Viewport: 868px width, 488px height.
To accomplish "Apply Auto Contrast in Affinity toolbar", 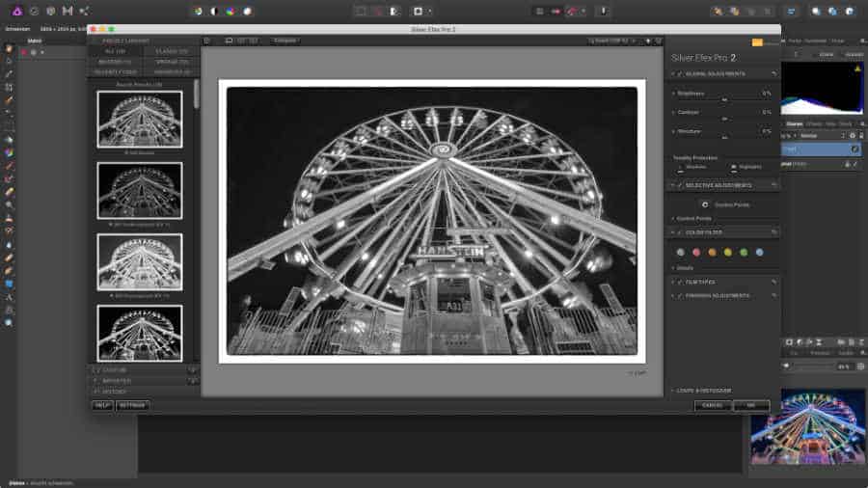I will pos(214,11).
